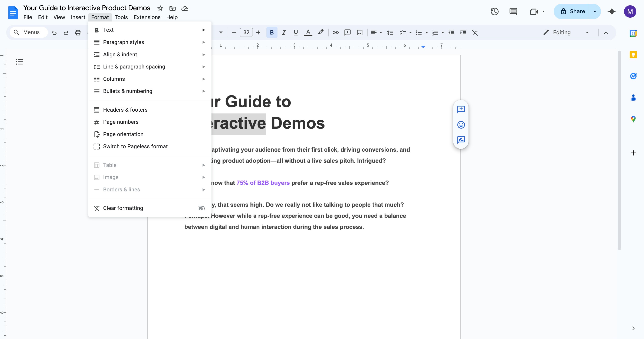
Task: Open the Tools menu
Action: coord(121,17)
